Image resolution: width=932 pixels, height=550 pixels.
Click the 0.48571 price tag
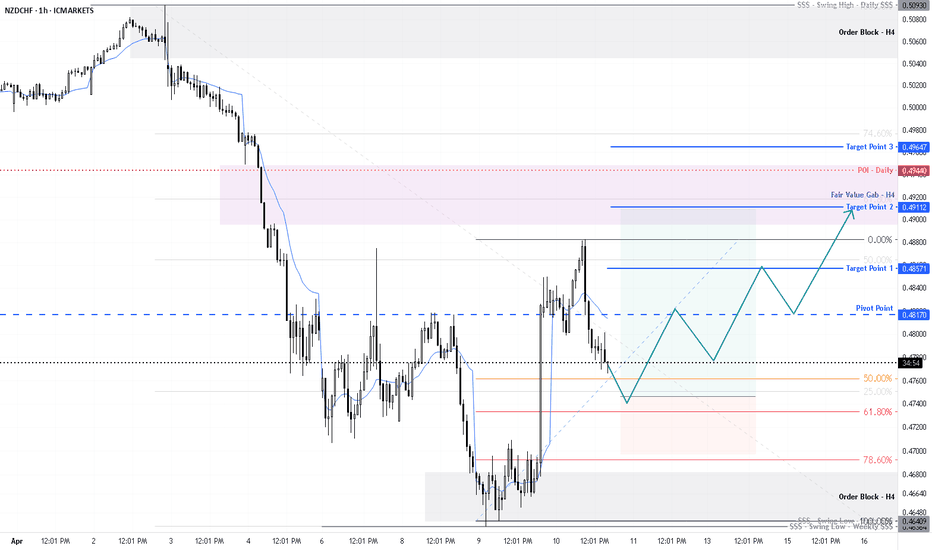[x=914, y=269]
